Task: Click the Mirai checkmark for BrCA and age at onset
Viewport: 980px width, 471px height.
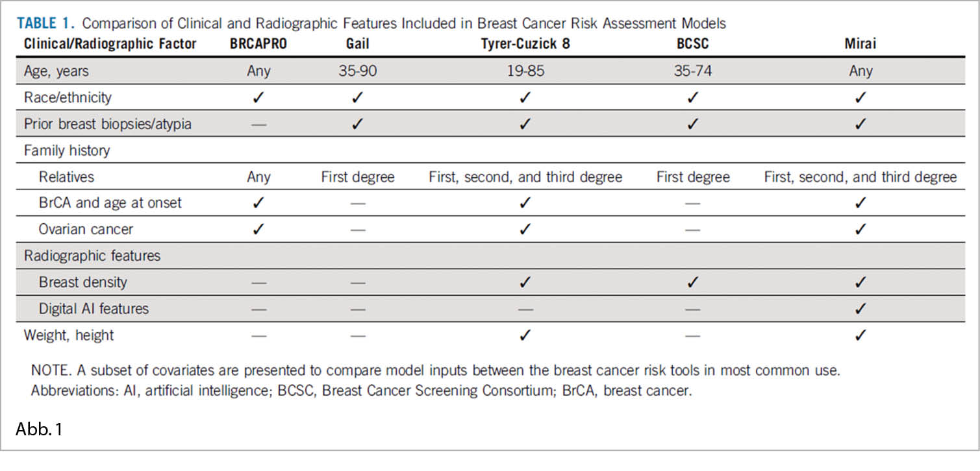Action: click(x=860, y=202)
